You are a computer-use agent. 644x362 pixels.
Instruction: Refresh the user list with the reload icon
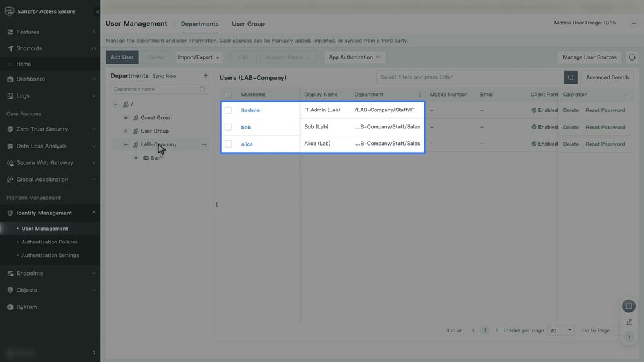pyautogui.click(x=632, y=57)
